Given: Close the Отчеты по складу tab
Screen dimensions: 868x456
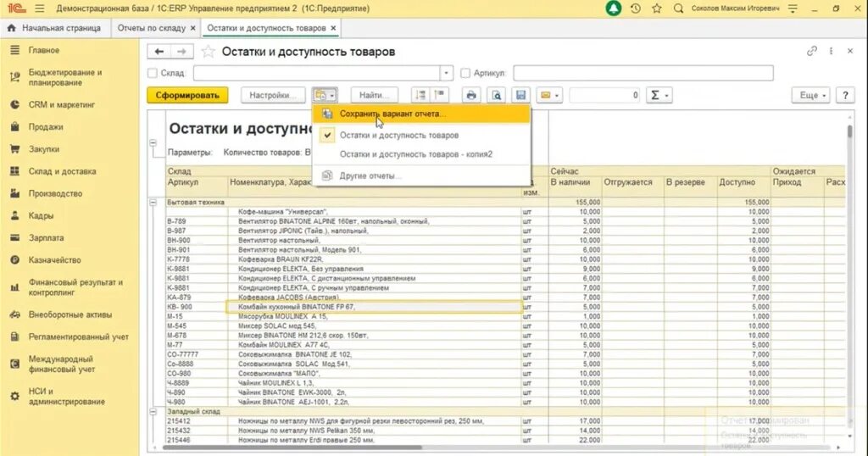Looking at the screenshot, I should pyautogui.click(x=192, y=28).
